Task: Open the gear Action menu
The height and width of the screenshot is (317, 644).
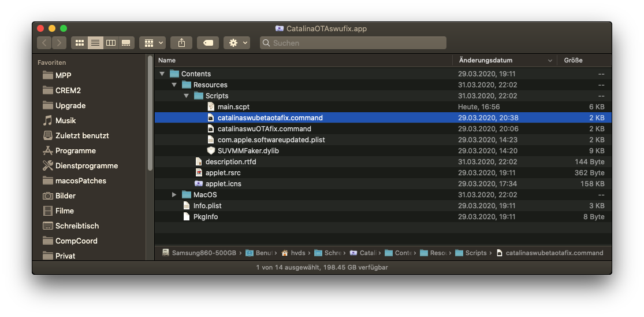Action: 237,43
